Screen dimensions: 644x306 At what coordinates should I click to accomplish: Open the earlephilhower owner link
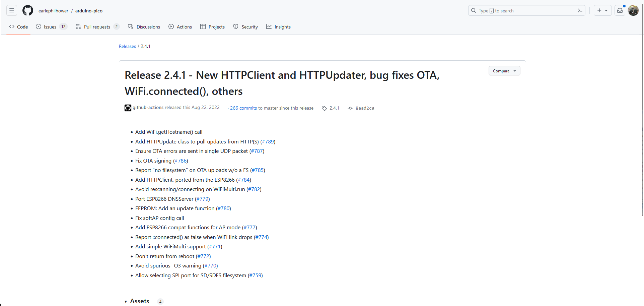pos(53,11)
